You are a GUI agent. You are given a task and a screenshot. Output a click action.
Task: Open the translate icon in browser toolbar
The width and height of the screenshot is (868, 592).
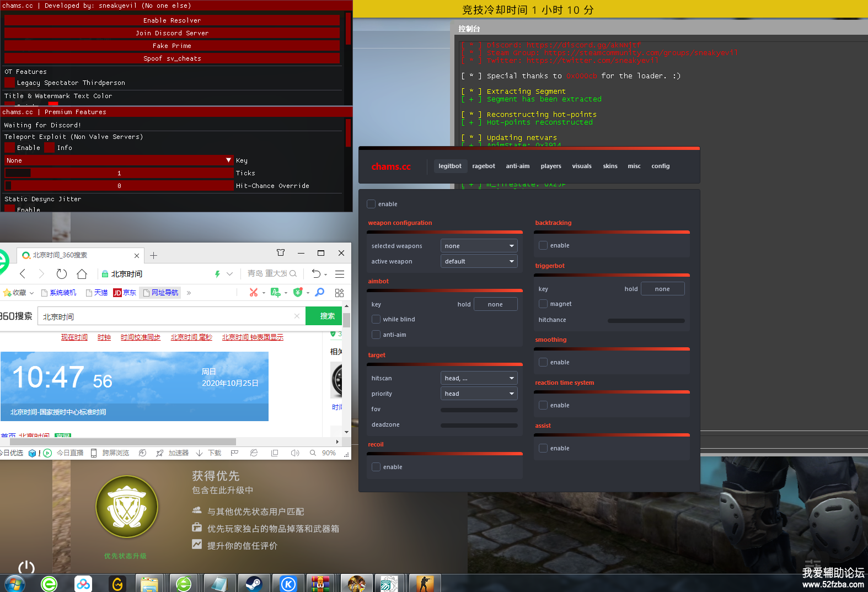click(276, 293)
